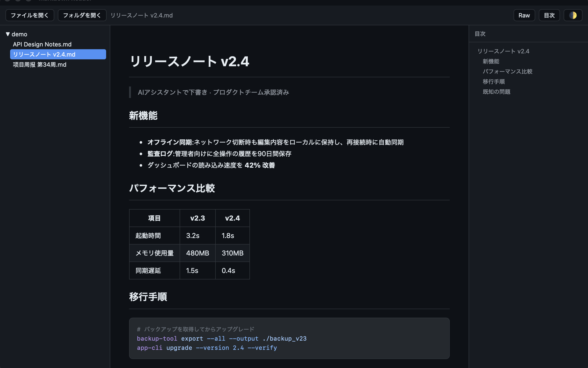588x368 pixels.
Task: Click the オフライン同期 bullet item
Action: coord(275,142)
